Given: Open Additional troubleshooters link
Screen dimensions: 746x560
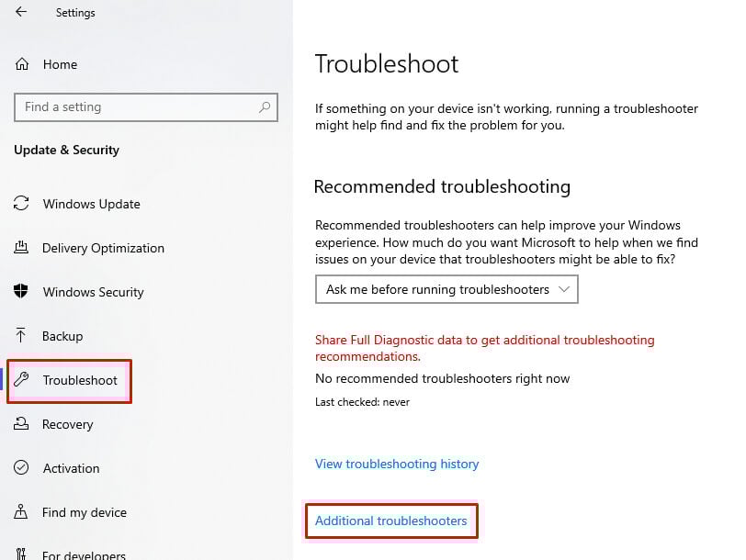Looking at the screenshot, I should (390, 521).
